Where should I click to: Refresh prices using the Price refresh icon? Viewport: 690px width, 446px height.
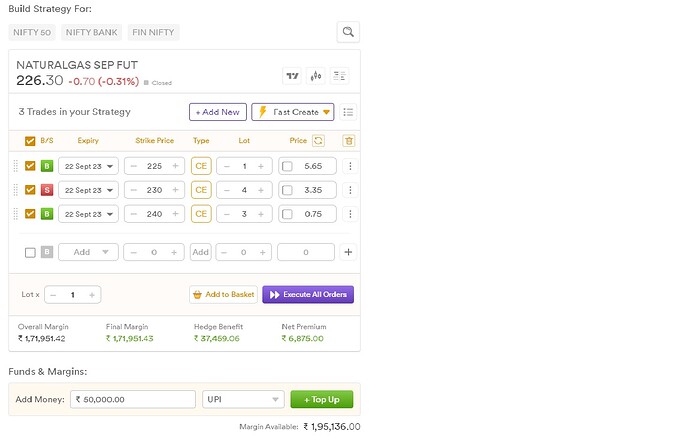318,141
